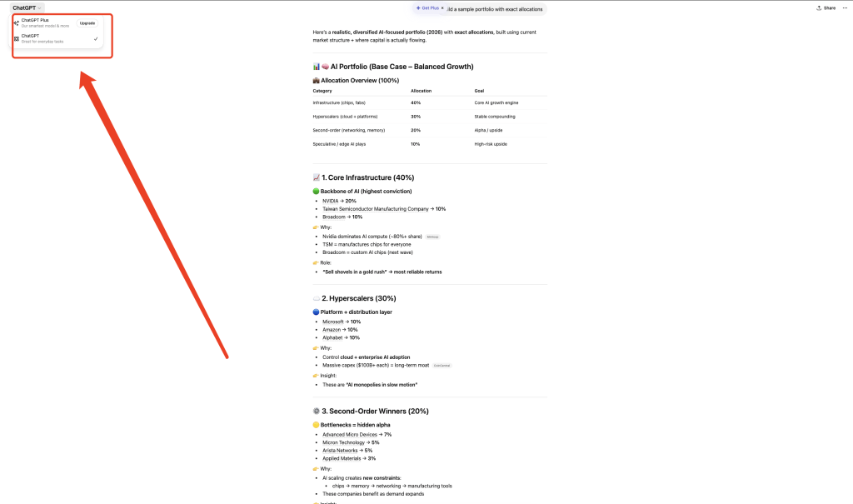Viewport: 853px width, 504px height.
Task: Click the "Micron Technology → 5%" bullet
Action: pyautogui.click(x=351, y=443)
